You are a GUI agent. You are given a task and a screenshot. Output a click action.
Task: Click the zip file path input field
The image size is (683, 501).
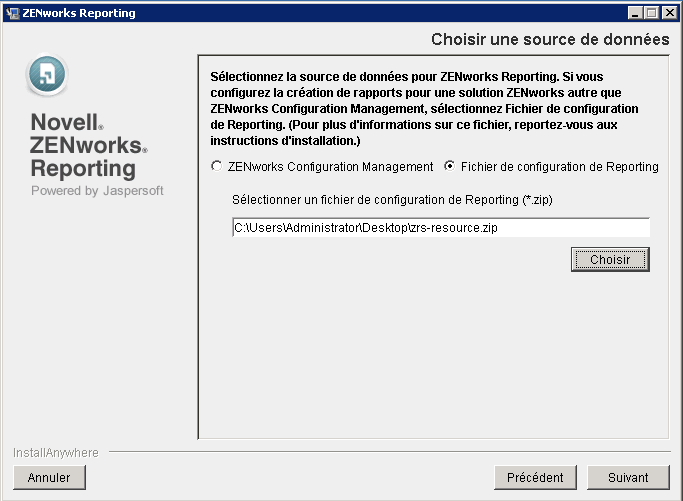(441, 227)
